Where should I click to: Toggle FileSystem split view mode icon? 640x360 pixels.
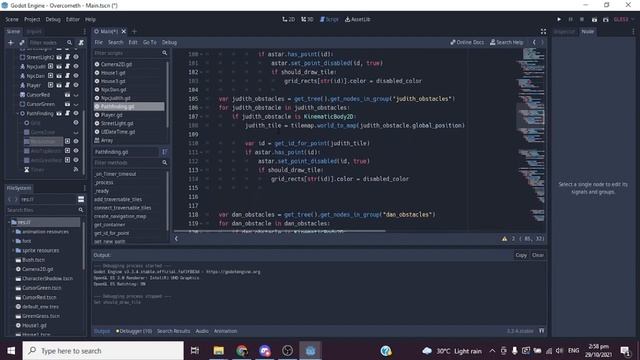point(81,199)
